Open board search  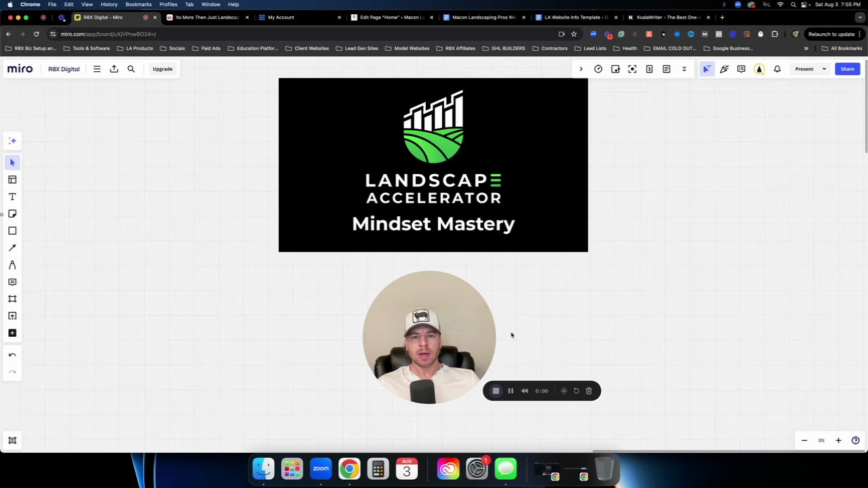pyautogui.click(x=131, y=68)
